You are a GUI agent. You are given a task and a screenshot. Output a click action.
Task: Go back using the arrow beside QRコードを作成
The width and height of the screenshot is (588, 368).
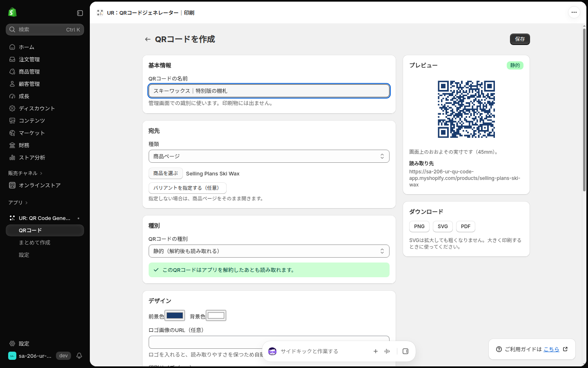click(148, 39)
